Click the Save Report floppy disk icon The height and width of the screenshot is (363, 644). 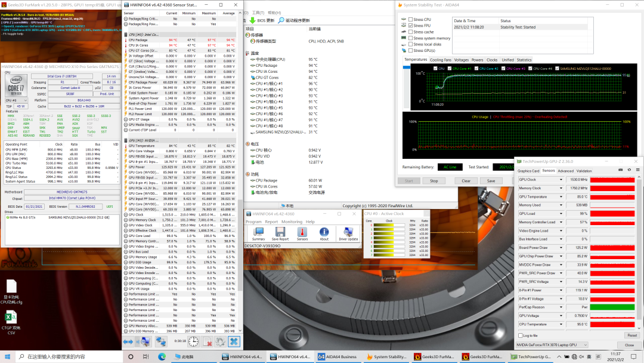tap(280, 232)
